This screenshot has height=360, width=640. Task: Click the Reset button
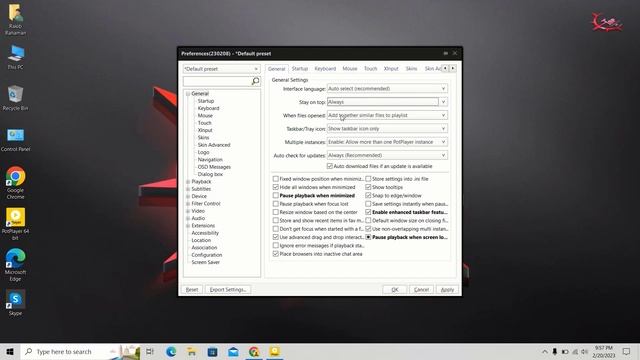coord(192,289)
